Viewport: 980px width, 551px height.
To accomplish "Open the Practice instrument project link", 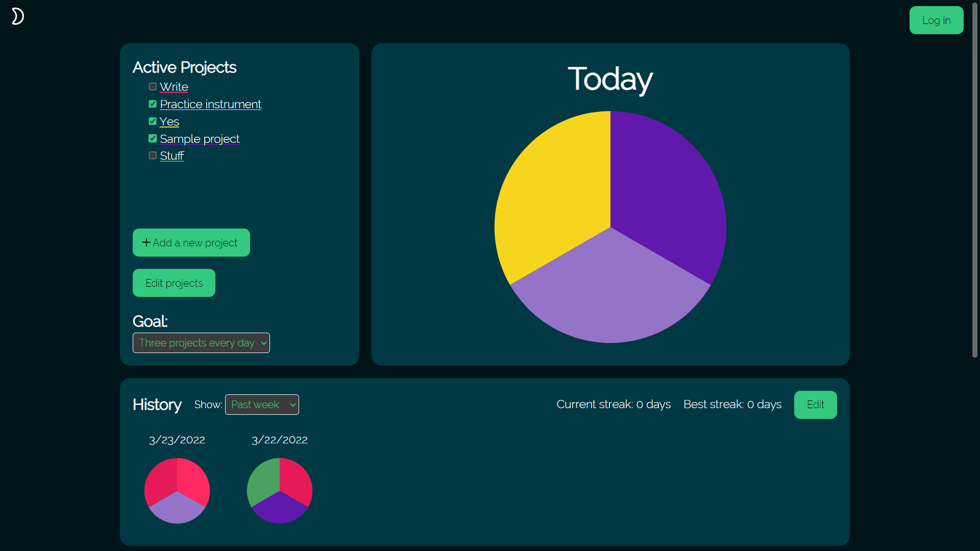I will (211, 105).
